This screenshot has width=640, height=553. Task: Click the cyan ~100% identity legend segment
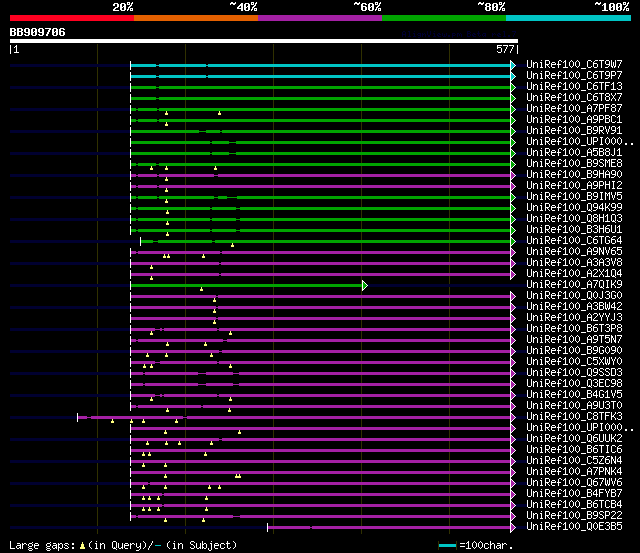pyautogui.click(x=569, y=18)
